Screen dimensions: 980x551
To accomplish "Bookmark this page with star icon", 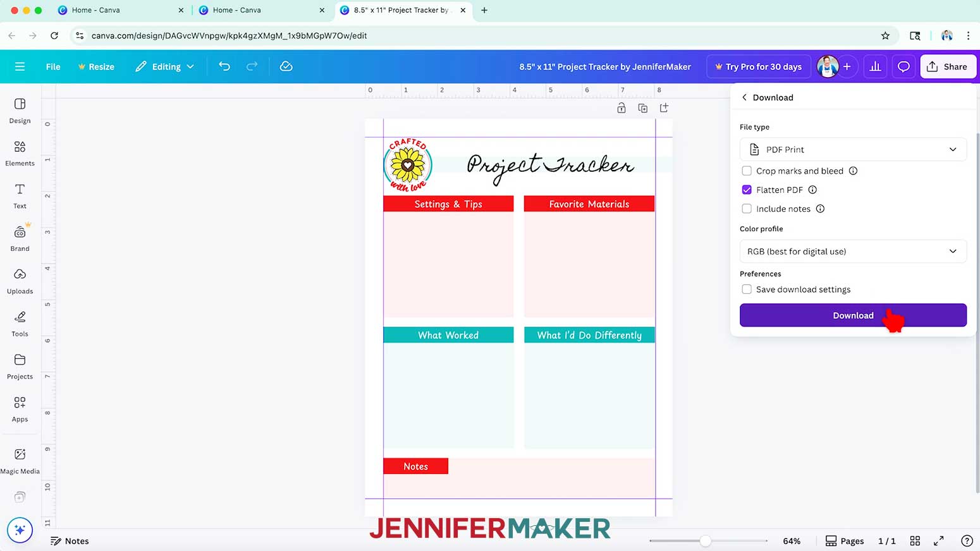I will tap(885, 36).
